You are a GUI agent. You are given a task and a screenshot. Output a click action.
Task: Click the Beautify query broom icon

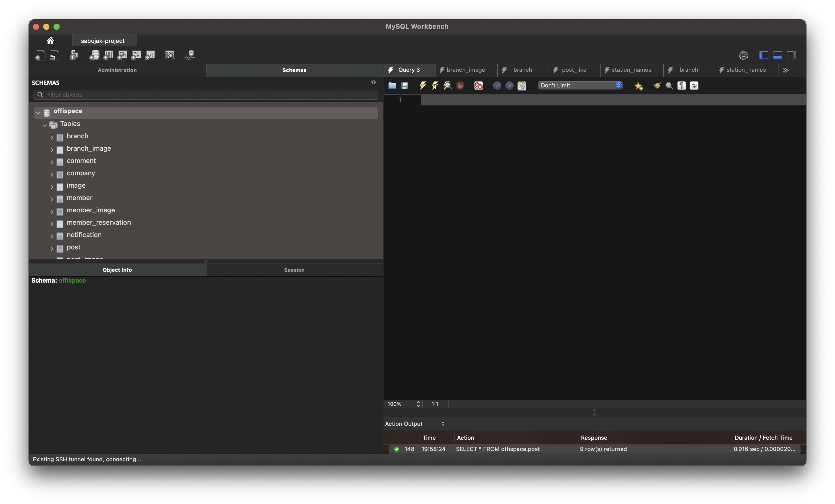coord(657,85)
